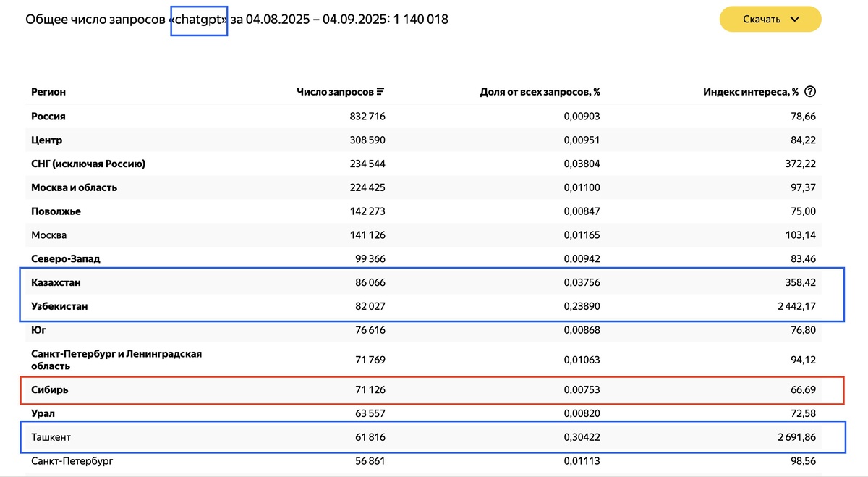Click the value 61 816 for Ташкент
Viewport: 868px width, 477px height.
pos(370,437)
